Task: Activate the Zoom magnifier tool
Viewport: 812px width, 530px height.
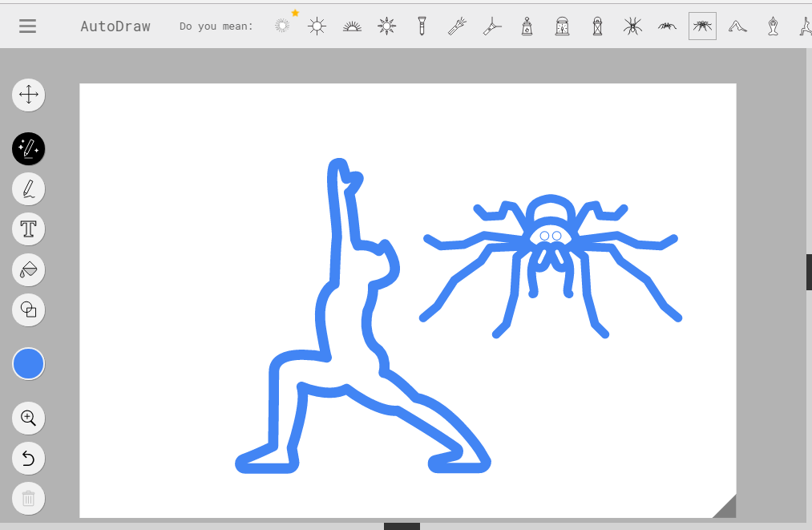Action: [28, 418]
